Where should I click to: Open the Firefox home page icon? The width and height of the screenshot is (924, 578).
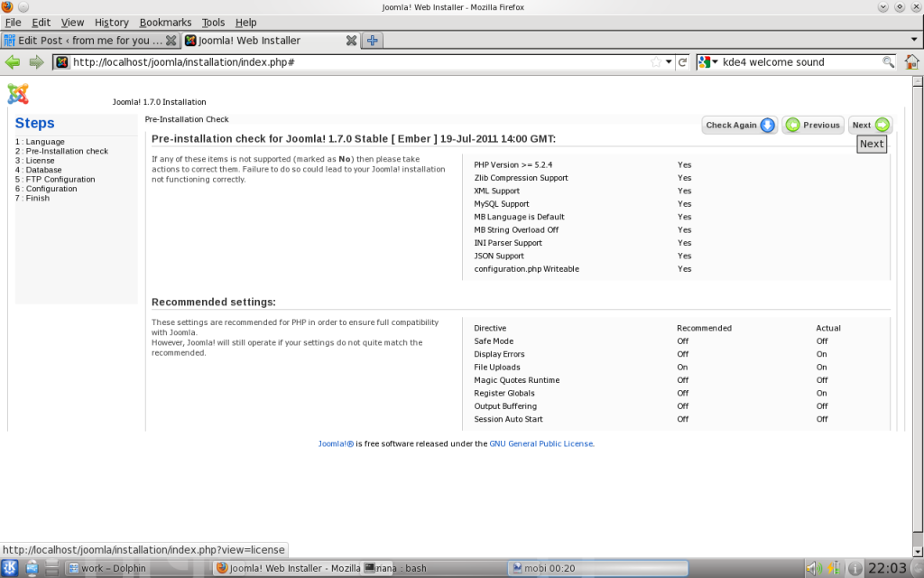coord(911,62)
